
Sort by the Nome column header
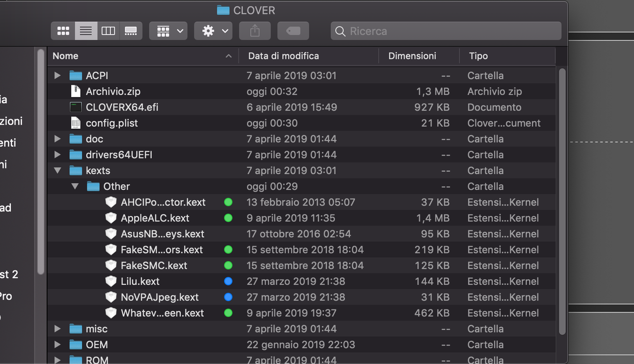143,56
